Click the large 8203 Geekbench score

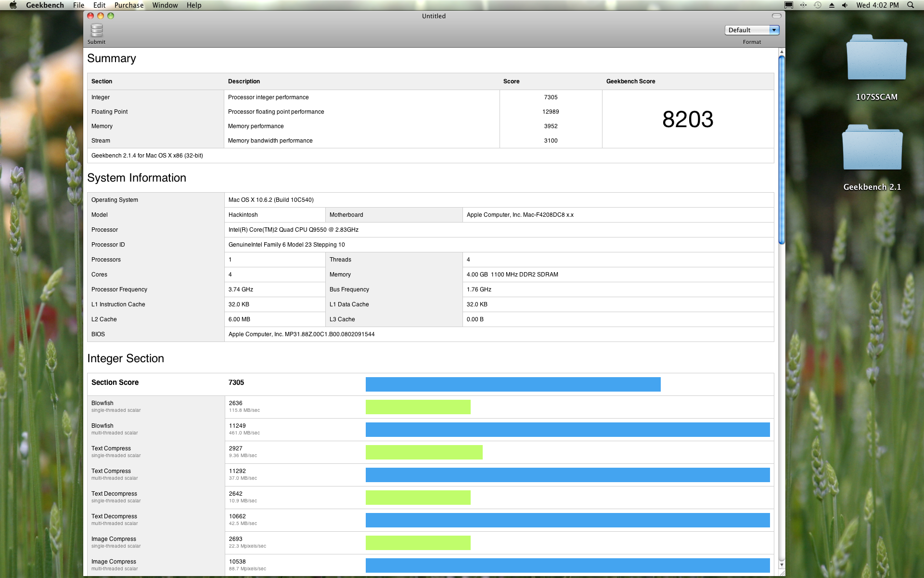click(688, 119)
